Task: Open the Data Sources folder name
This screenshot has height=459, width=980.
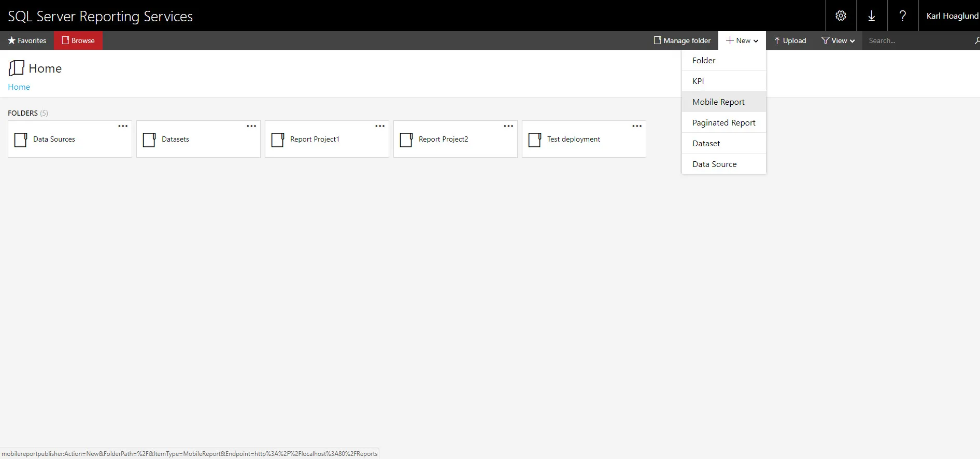Action: (54, 139)
